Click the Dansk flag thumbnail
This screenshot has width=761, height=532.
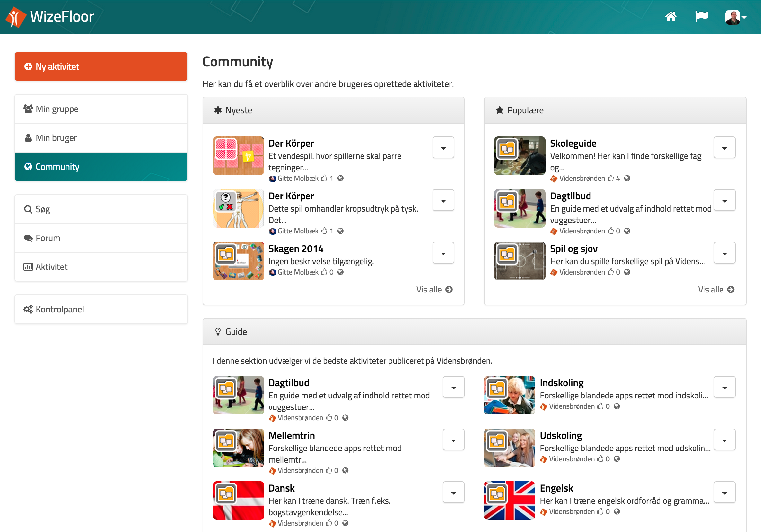238,501
